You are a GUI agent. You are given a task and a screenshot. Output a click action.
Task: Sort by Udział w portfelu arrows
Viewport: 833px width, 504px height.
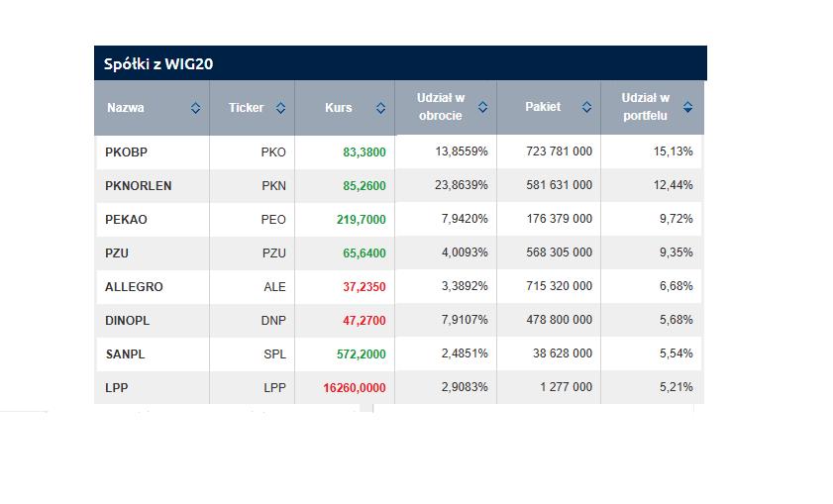[x=687, y=107]
